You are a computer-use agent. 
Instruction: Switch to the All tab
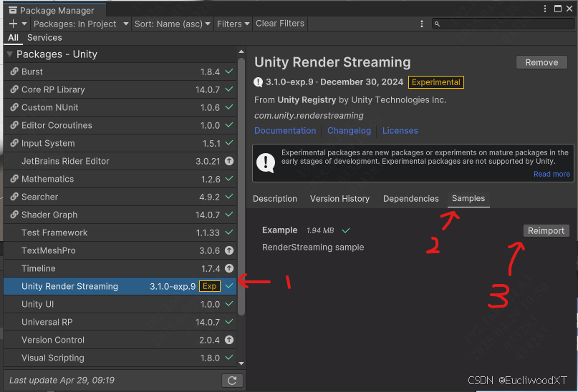(x=14, y=37)
